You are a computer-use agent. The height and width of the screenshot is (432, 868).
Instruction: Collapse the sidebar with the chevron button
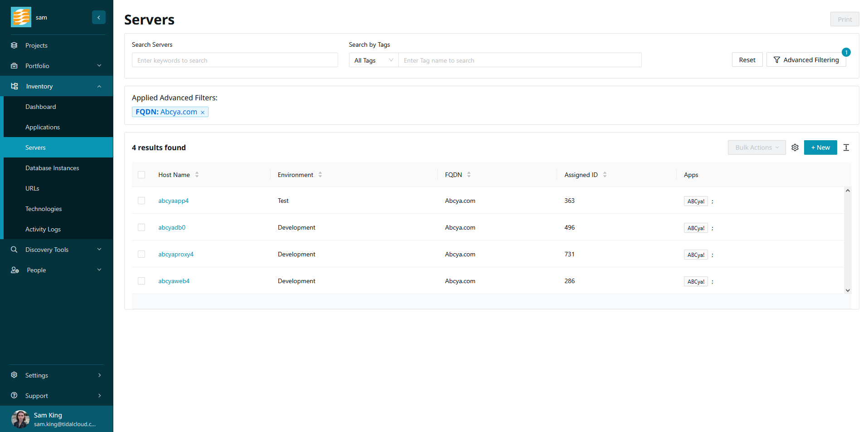coord(98,17)
